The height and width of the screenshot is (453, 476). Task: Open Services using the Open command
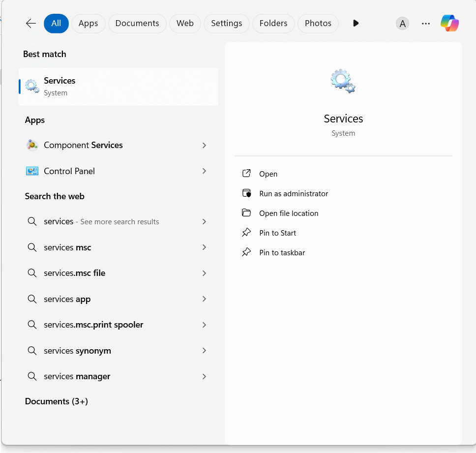(268, 174)
